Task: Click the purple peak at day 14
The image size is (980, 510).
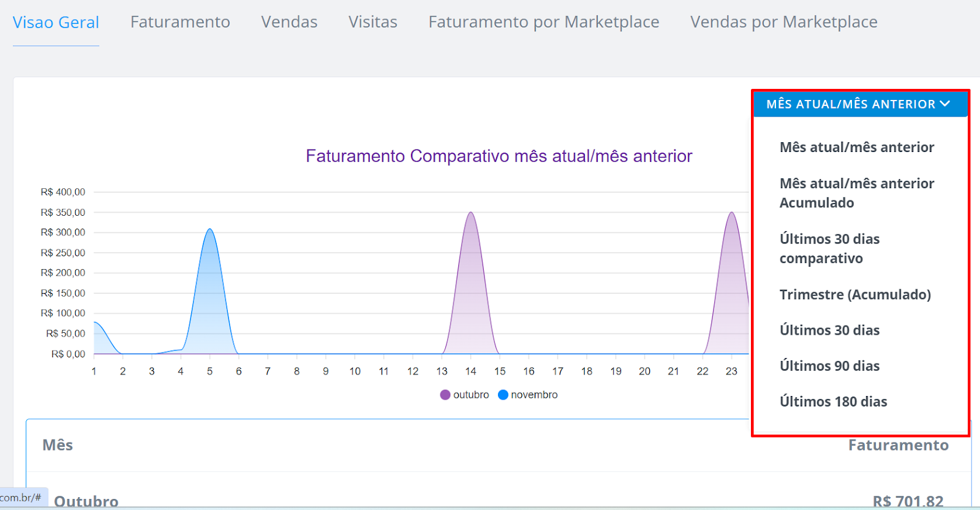Action: point(470,213)
